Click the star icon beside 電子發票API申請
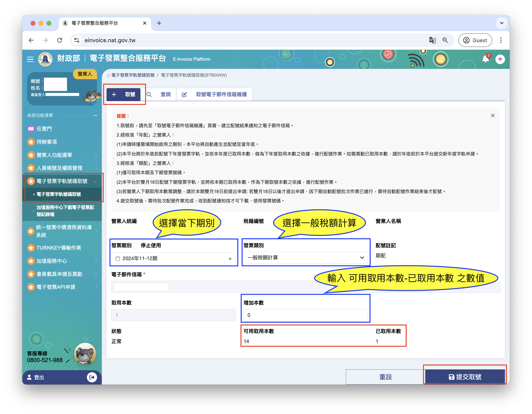Image resolution: width=532 pixels, height=414 pixels. [31, 287]
